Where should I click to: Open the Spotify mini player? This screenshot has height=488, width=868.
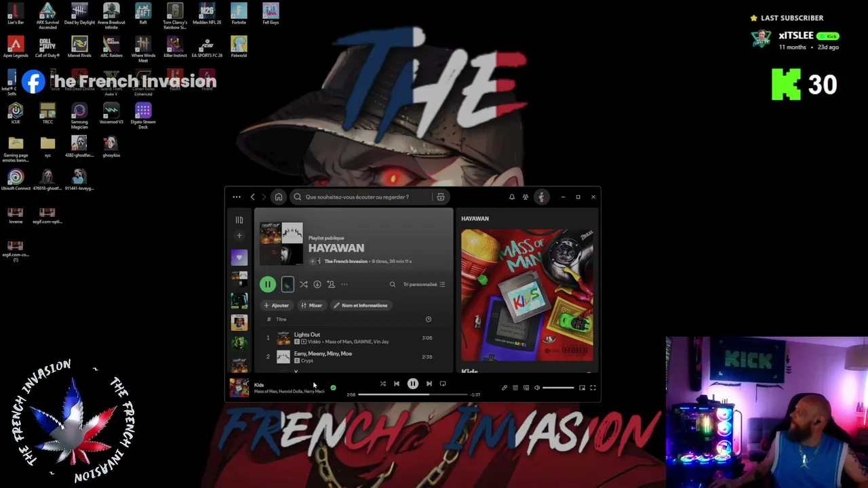[x=582, y=388]
